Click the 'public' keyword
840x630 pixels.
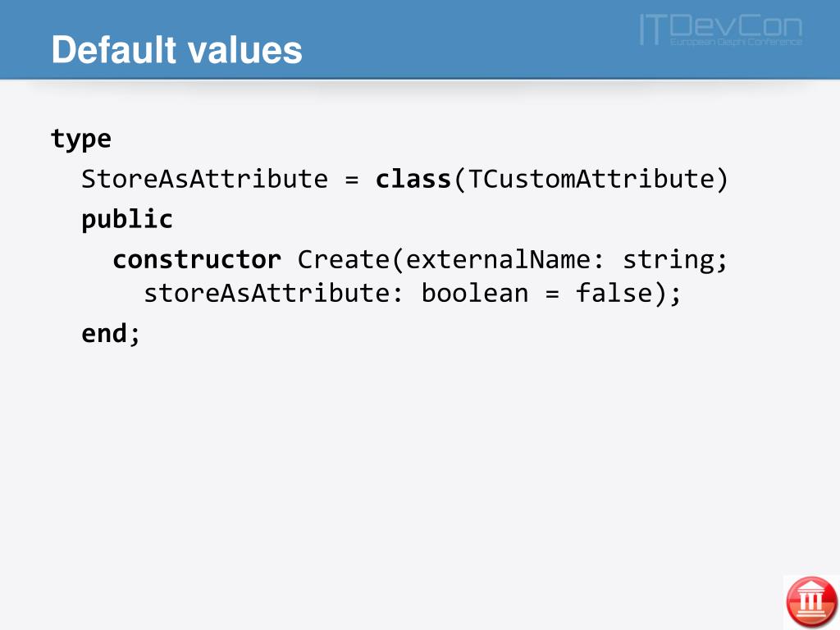[x=127, y=220]
